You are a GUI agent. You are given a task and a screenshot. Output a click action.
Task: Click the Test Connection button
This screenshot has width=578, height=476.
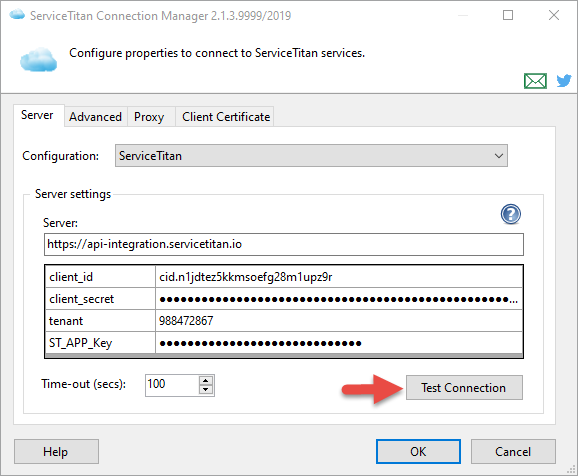(464, 388)
